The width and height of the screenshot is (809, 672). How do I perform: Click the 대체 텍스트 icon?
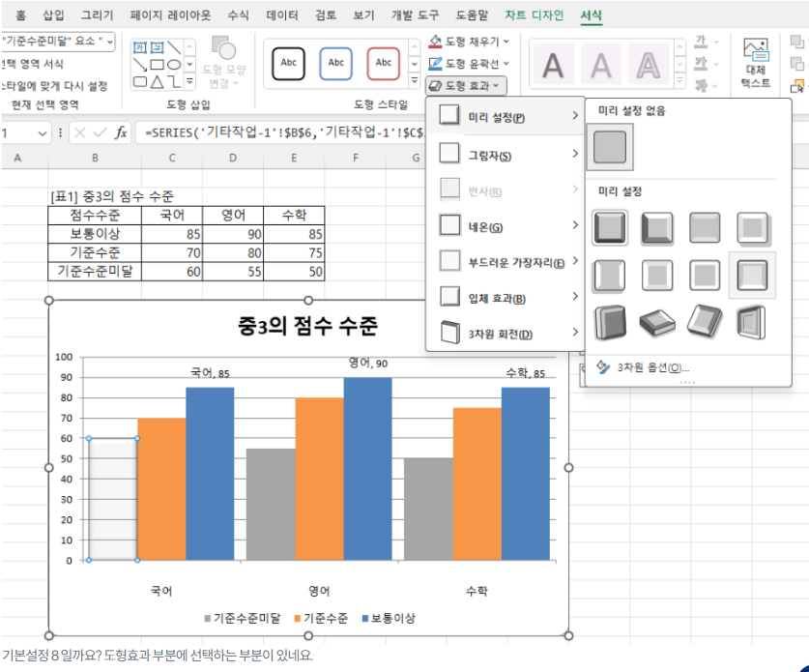tap(755, 64)
